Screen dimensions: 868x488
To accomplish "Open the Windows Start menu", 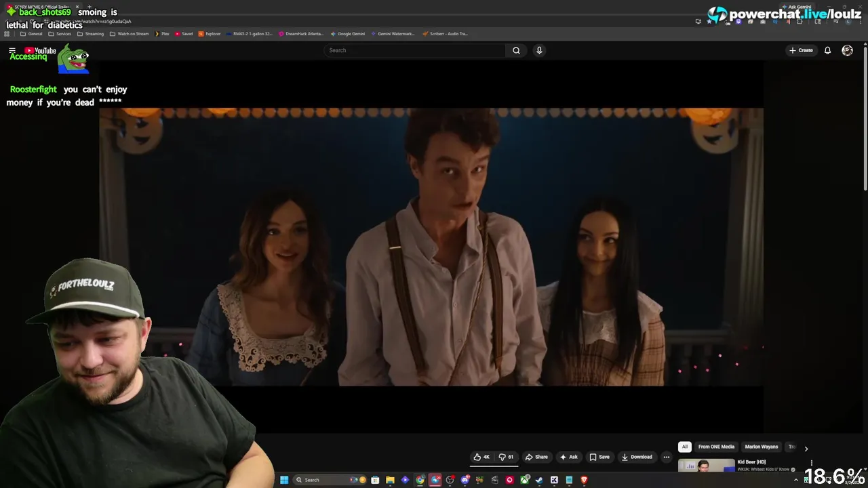I will point(284,480).
